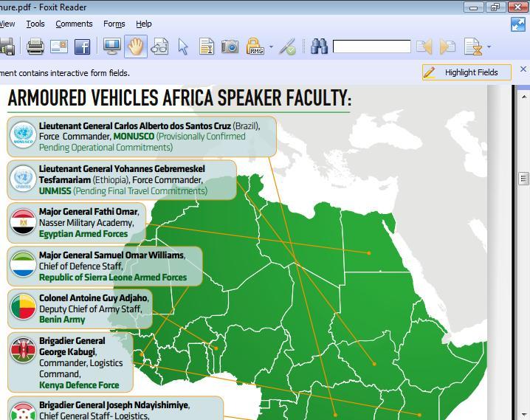Open the dropdown arrow beside the RMS icon
The image size is (530, 420).
[x=271, y=47]
